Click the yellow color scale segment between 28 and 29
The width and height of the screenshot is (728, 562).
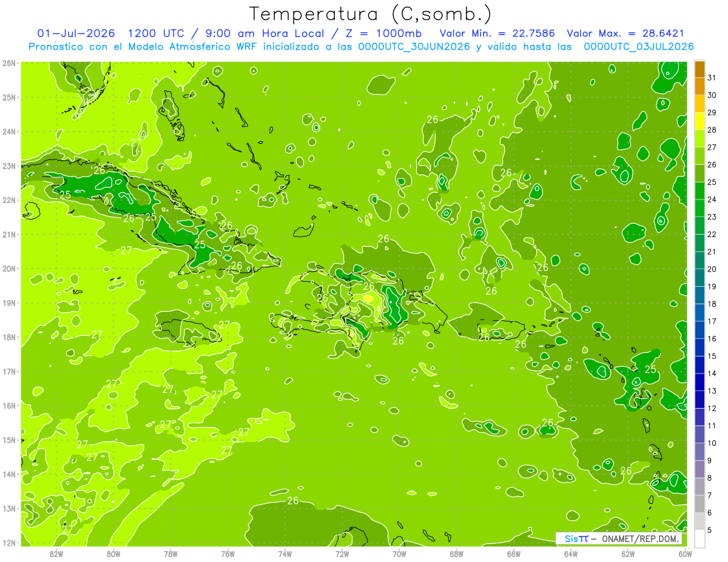[699, 121]
